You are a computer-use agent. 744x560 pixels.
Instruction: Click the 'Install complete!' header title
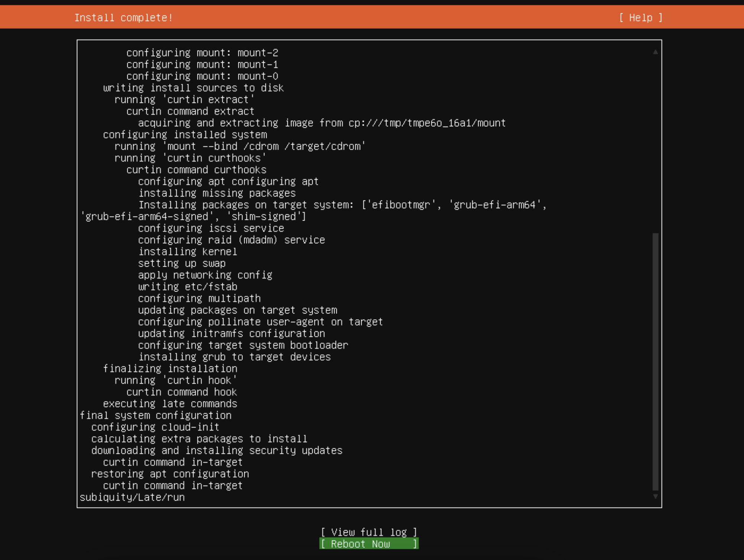(123, 17)
